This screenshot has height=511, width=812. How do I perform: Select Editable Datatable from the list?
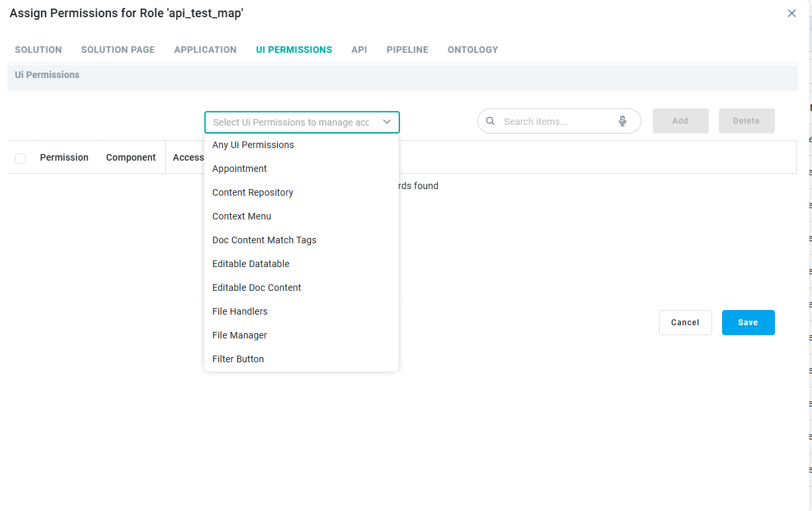coord(302,264)
